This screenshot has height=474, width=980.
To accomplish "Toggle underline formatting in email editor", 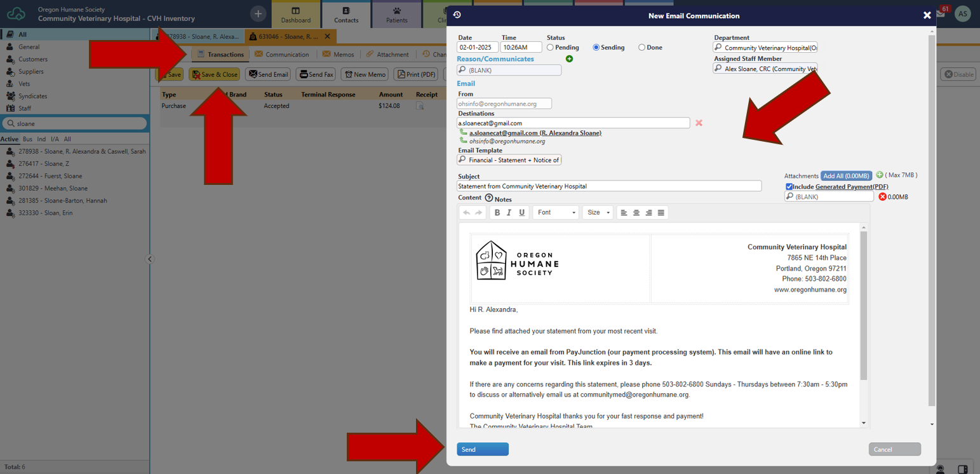I will point(522,213).
